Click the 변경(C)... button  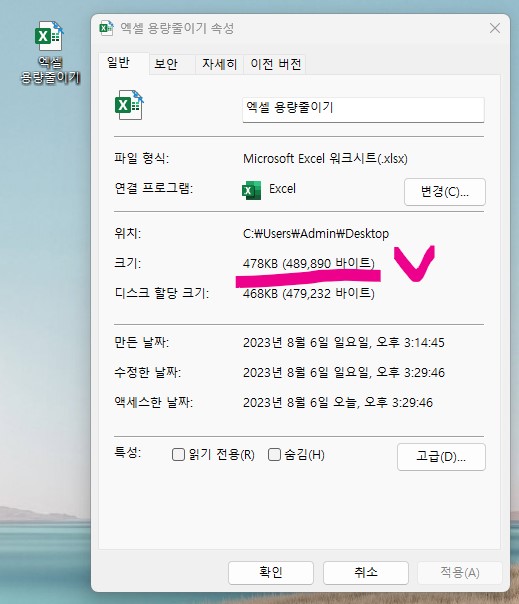coord(445,191)
